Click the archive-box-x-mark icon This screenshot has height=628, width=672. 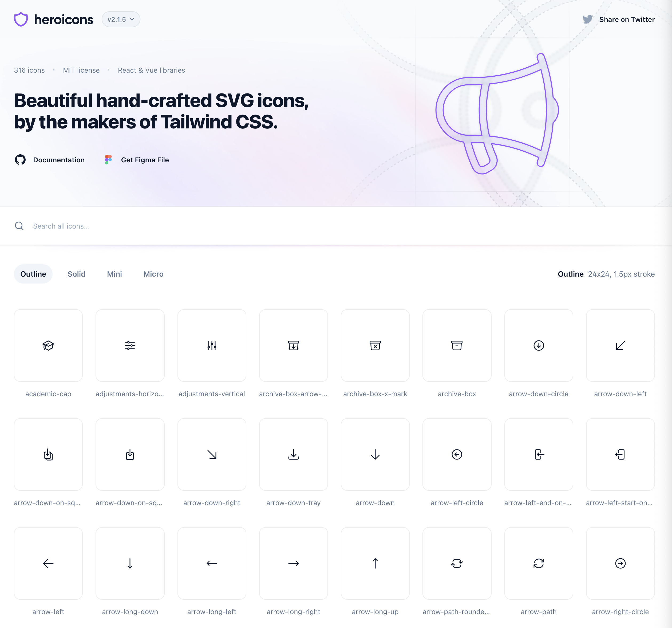click(375, 345)
